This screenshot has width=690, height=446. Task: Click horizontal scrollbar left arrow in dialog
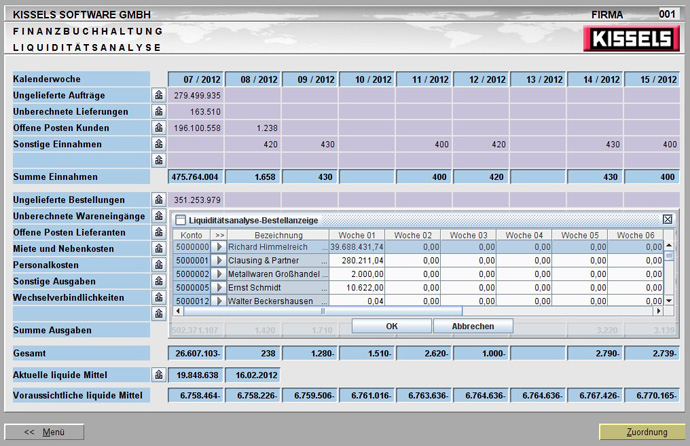[178, 311]
